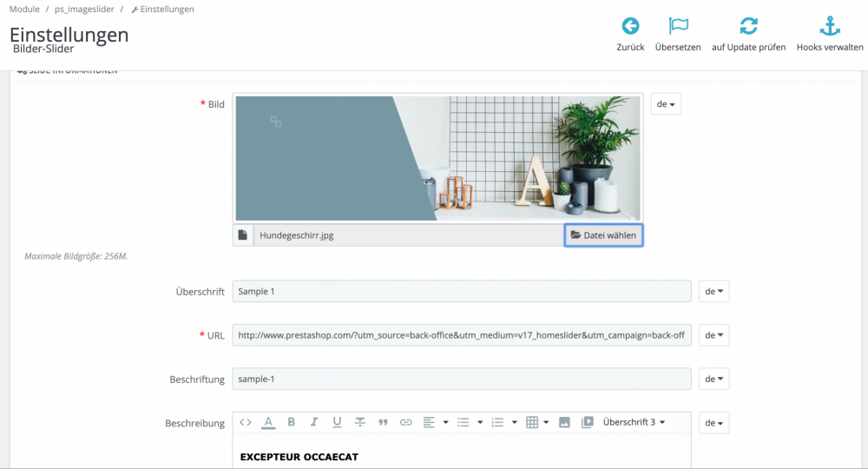Open the language dropdown for URL field
868x469 pixels.
[x=714, y=335]
